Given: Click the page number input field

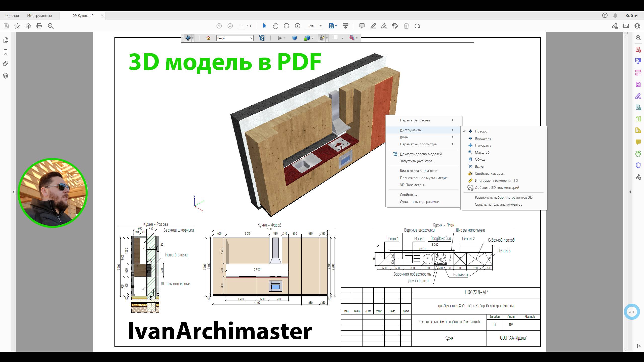Looking at the screenshot, I should (x=242, y=26).
